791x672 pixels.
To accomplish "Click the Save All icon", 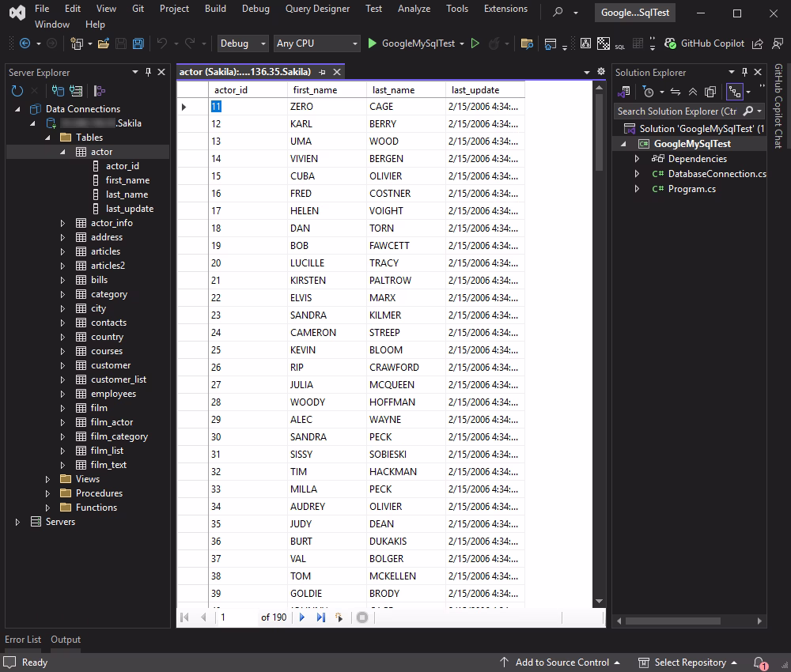I will pos(138,43).
